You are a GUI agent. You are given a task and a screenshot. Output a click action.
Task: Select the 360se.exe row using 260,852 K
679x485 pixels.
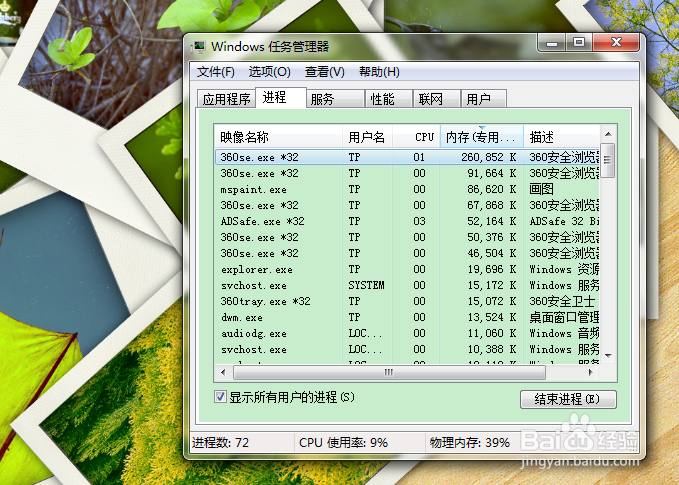click(x=407, y=157)
